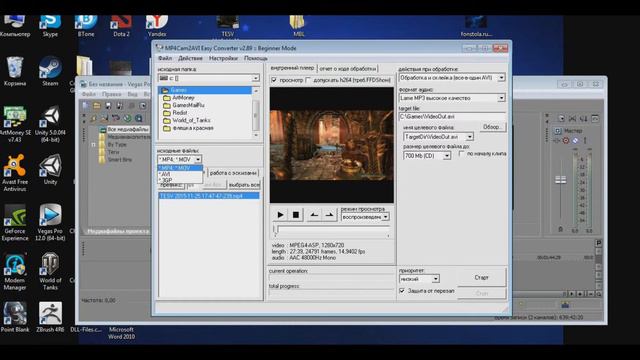This screenshot has height=360, width=640.
Task: Step forward one frame with right arrow button
Action: pyautogui.click(x=329, y=215)
